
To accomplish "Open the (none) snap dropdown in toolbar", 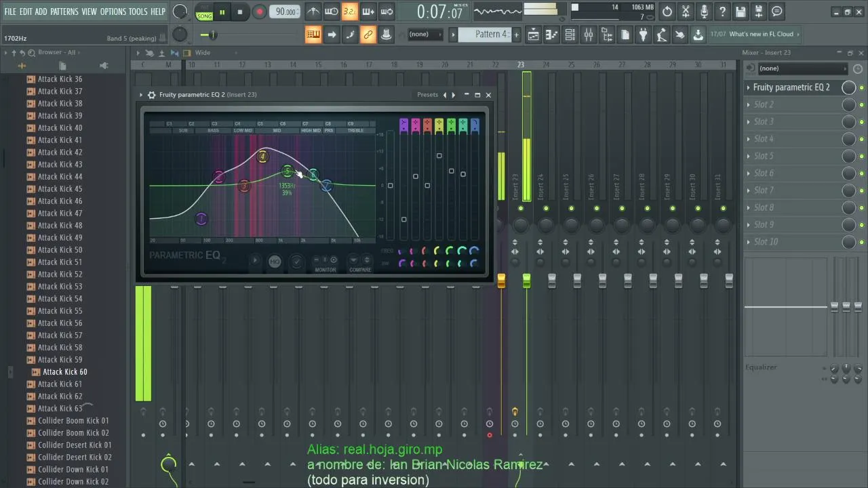I will [424, 35].
